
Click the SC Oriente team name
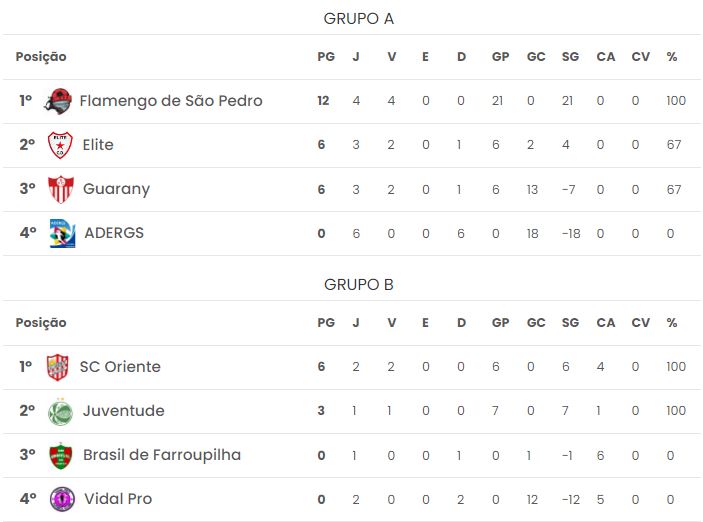pos(120,367)
